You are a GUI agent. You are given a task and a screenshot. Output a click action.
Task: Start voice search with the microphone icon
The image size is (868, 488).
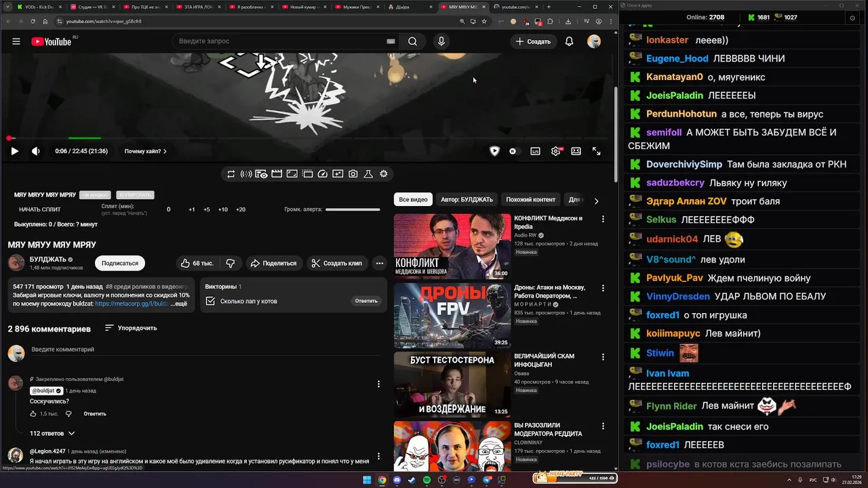[441, 41]
